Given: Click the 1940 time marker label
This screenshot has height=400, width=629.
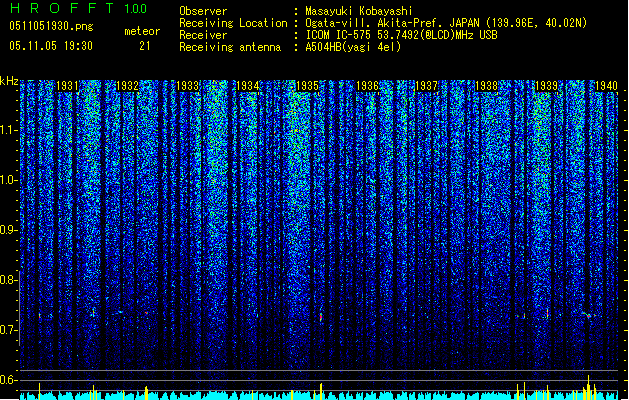Looking at the screenshot, I should coord(606,86).
